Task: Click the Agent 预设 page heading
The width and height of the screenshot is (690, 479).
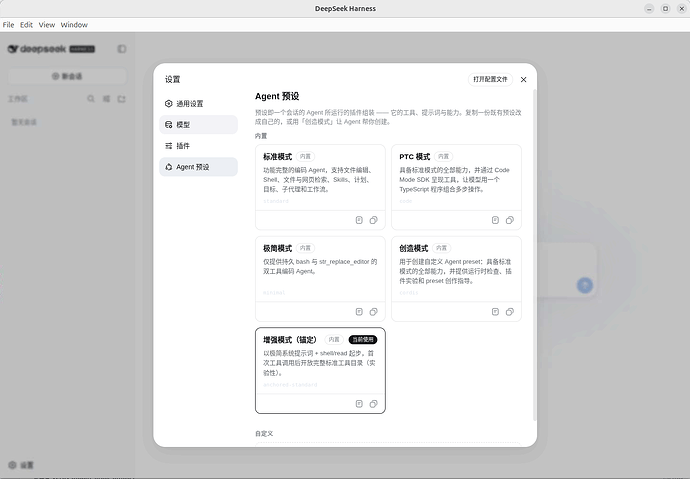Action: [x=277, y=96]
